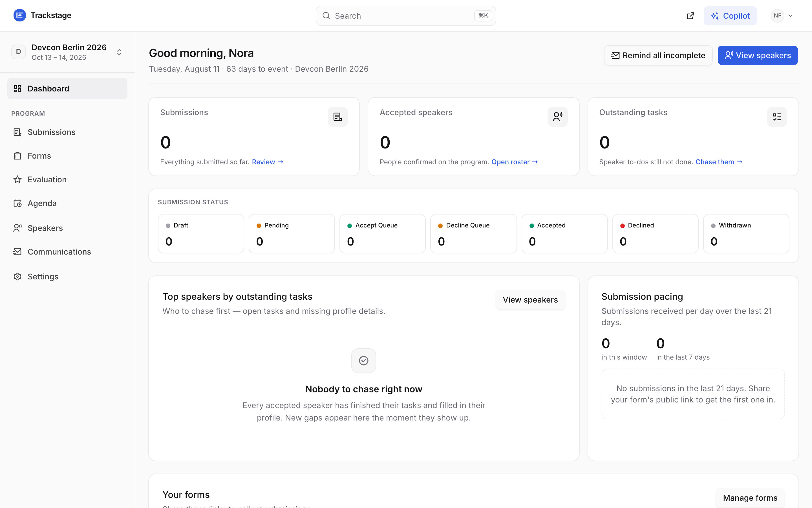
Task: Select the Accepted status tile
Action: point(564,233)
